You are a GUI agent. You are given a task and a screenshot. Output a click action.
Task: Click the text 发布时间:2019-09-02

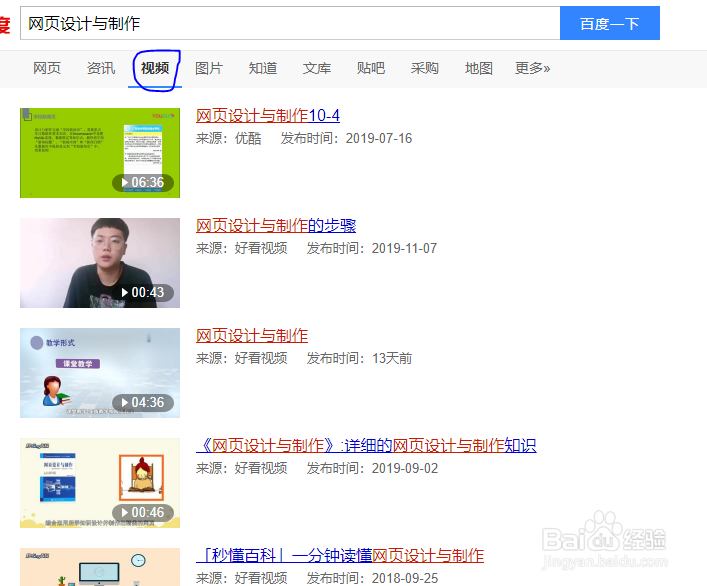pyautogui.click(x=372, y=468)
